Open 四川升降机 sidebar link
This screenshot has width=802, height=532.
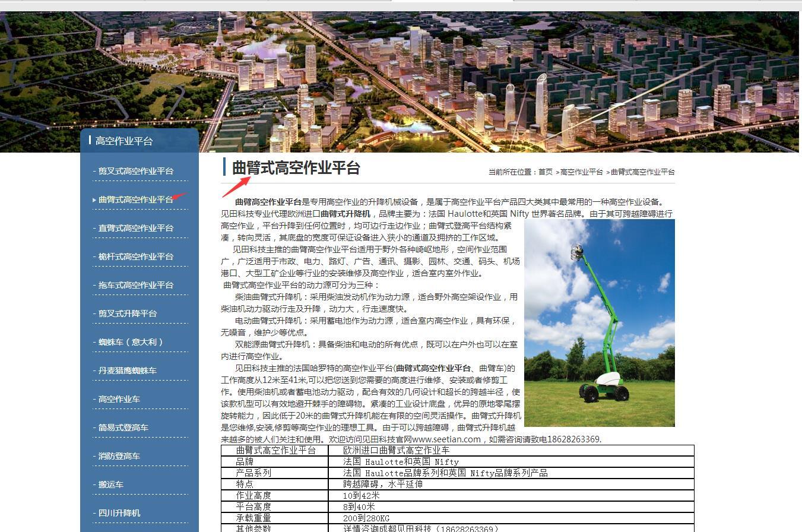(119, 513)
